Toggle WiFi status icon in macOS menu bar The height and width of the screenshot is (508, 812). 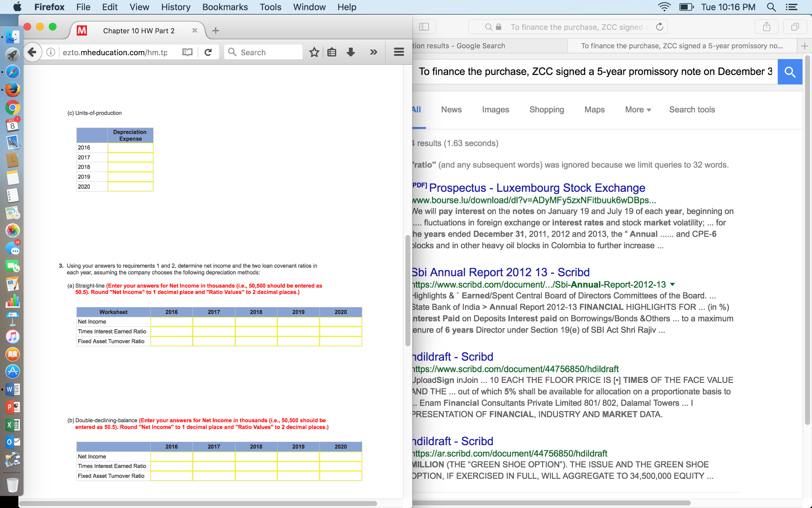coord(665,7)
